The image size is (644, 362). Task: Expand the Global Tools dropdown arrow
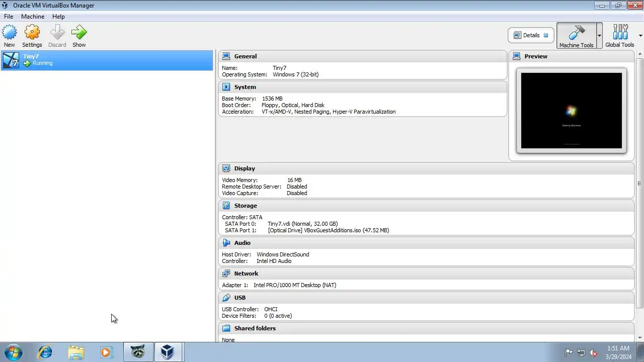640,36
